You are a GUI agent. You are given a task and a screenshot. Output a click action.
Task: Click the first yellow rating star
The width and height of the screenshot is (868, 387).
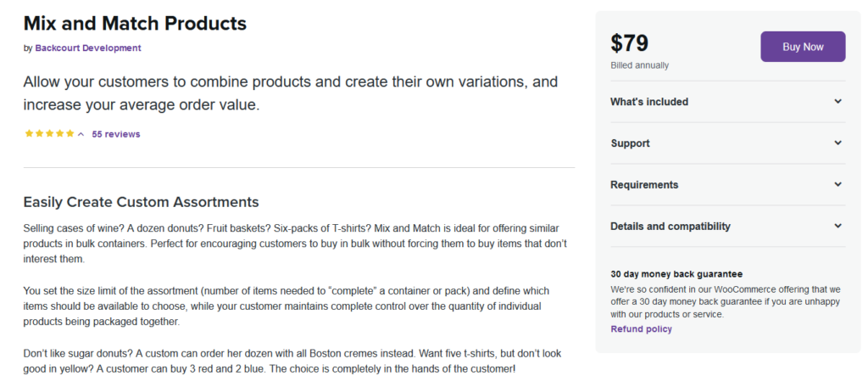pos(29,133)
